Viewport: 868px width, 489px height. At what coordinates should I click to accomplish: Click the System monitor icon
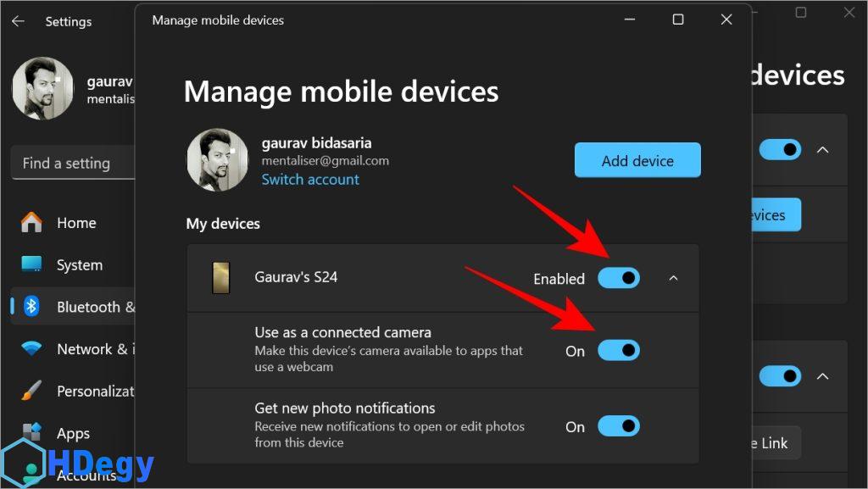coord(31,265)
